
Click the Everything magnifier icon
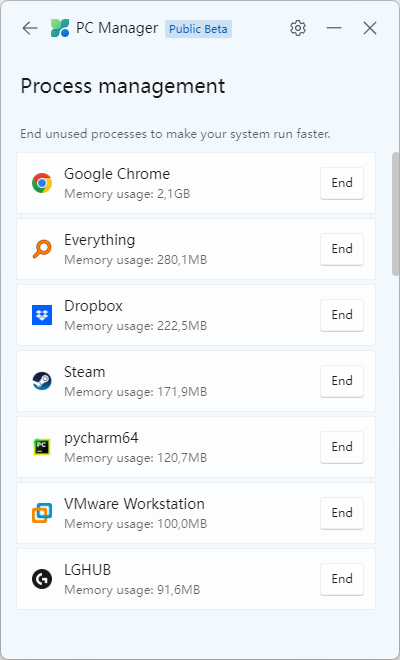click(42, 249)
